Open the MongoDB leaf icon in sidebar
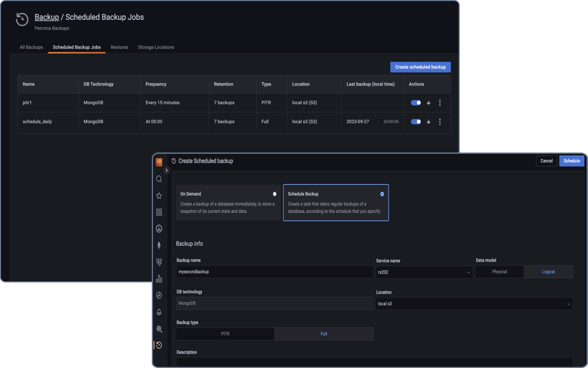Image resolution: width=588 pixels, height=368 pixels. [159, 246]
